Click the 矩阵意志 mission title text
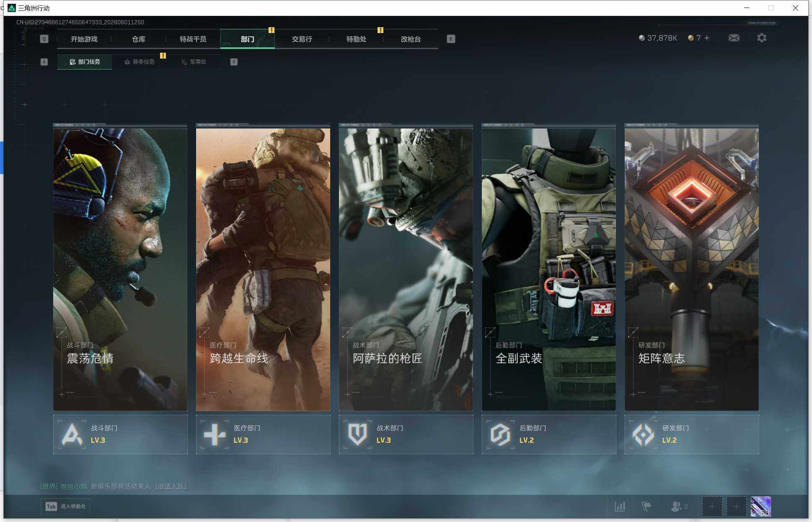The width and height of the screenshot is (812, 522). (662, 358)
